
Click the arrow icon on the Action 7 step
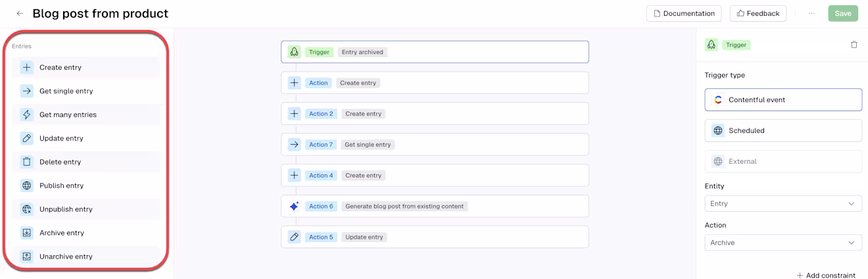[x=294, y=145]
